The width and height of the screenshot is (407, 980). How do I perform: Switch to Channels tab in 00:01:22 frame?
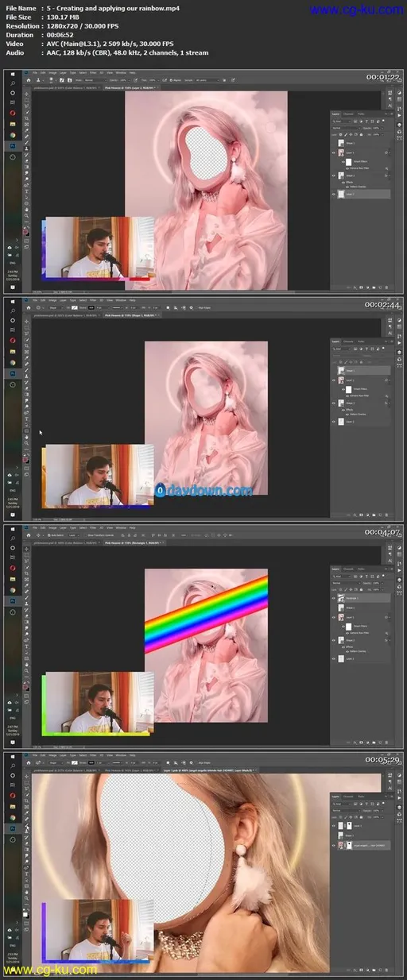[x=348, y=114]
